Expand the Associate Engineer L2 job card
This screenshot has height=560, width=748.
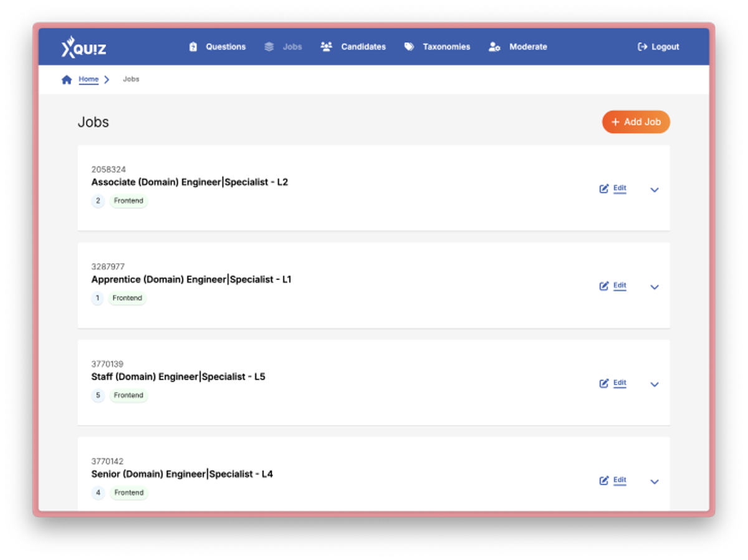pos(654,190)
